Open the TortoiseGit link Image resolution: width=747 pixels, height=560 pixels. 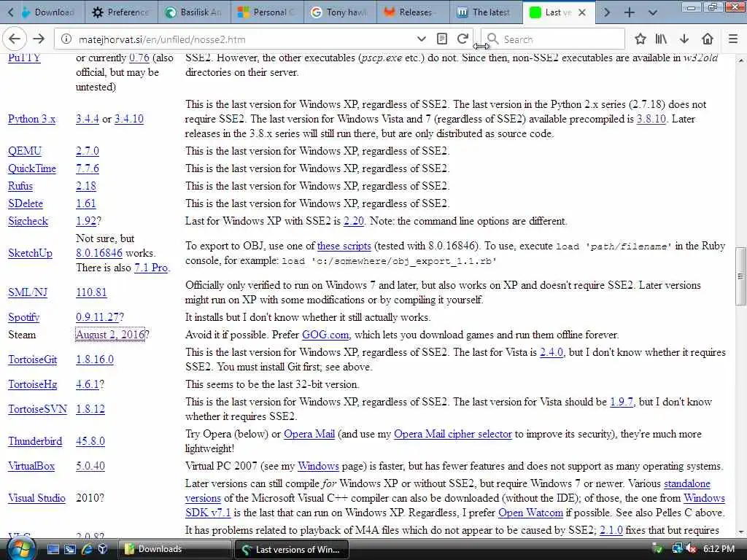pos(32,359)
